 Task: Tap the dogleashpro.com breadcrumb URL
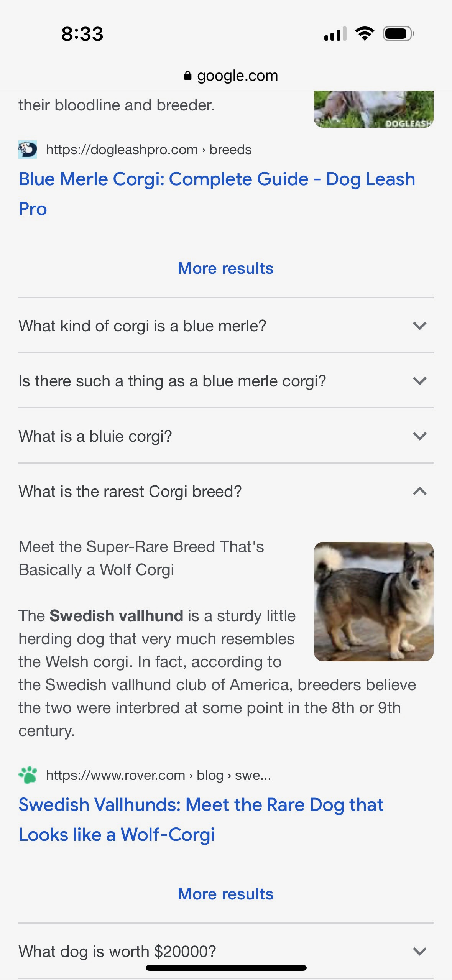pos(149,150)
